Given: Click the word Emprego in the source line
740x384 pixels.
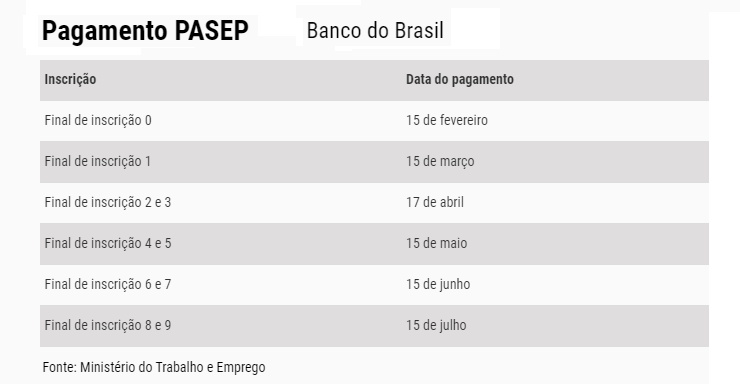Looking at the screenshot, I should pos(241,367).
